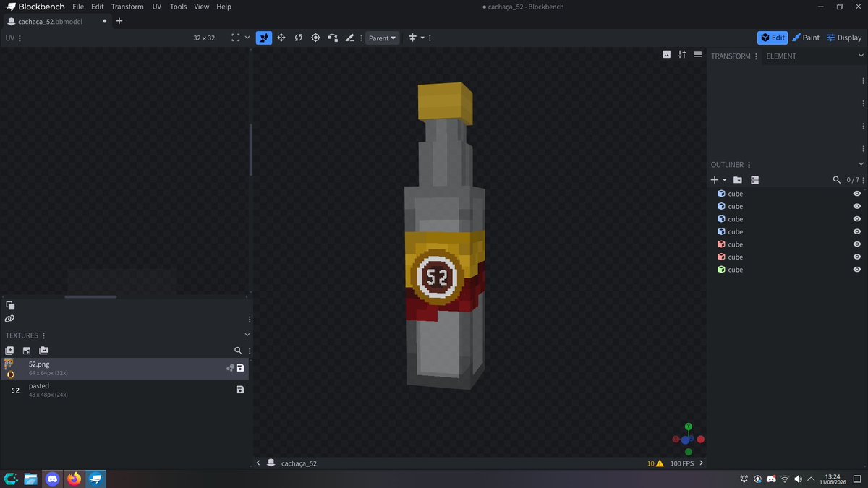This screenshot has width=868, height=488.
Task: Select the pasted texture row
Action: pyautogui.click(x=124, y=390)
